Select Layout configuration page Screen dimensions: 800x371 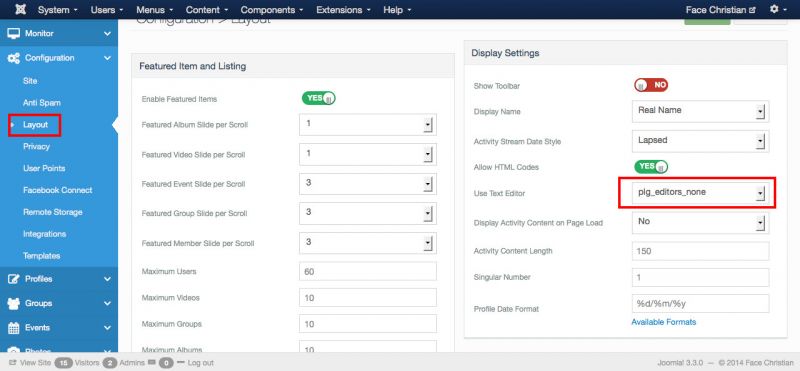click(x=35, y=125)
